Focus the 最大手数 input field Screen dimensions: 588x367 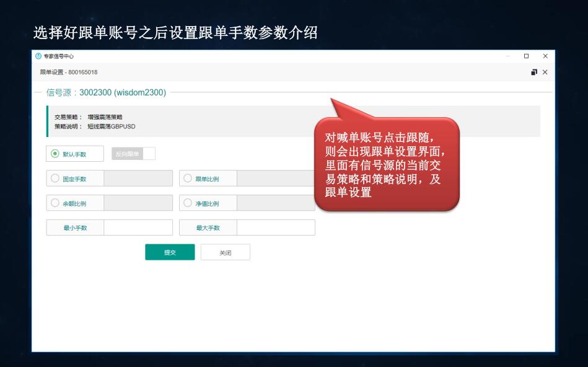coord(276,228)
